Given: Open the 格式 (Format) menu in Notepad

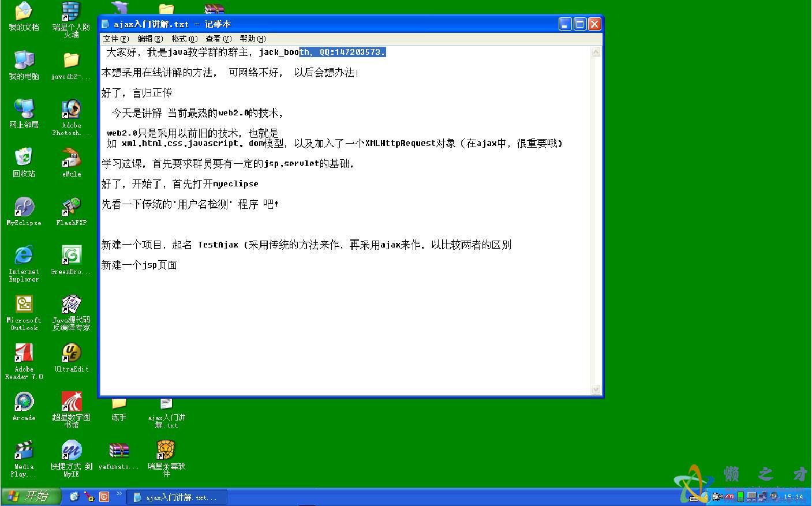Looking at the screenshot, I should [183, 39].
